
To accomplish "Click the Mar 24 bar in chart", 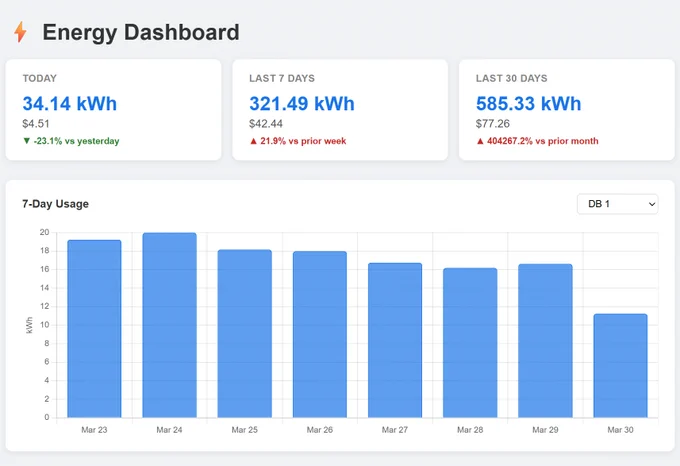I will coord(170,325).
